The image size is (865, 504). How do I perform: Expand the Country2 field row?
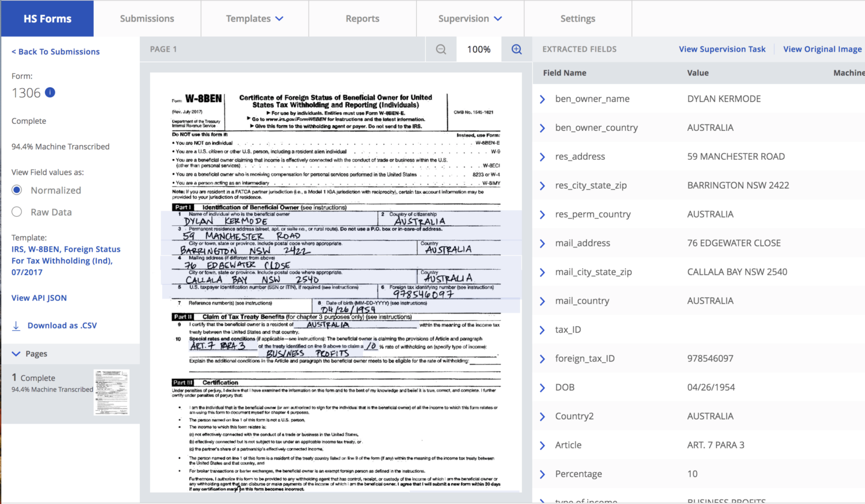click(542, 416)
